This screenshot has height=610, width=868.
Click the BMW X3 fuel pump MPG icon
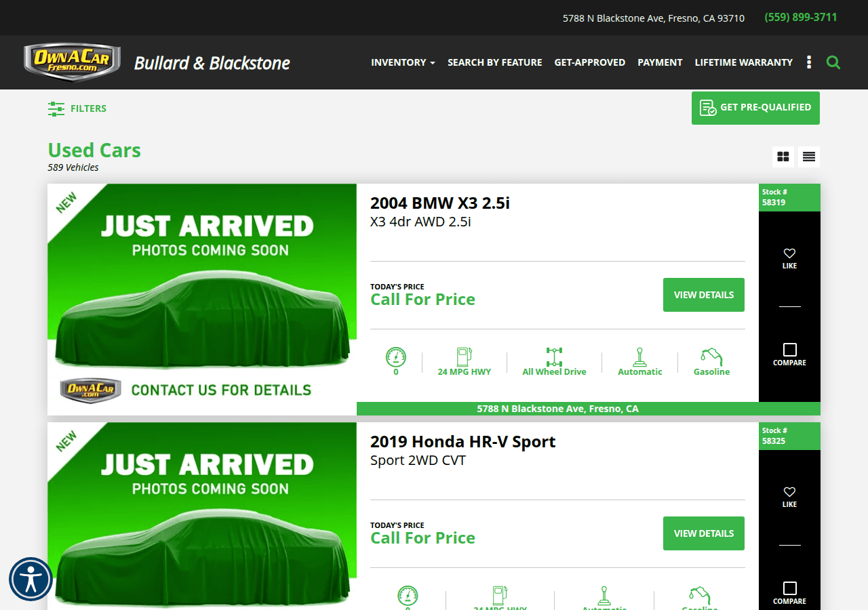click(465, 357)
